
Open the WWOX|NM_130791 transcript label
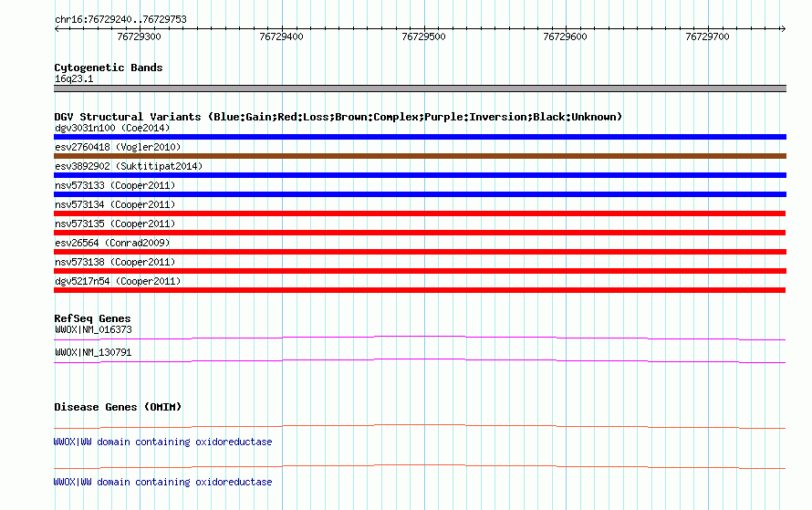[93, 352]
